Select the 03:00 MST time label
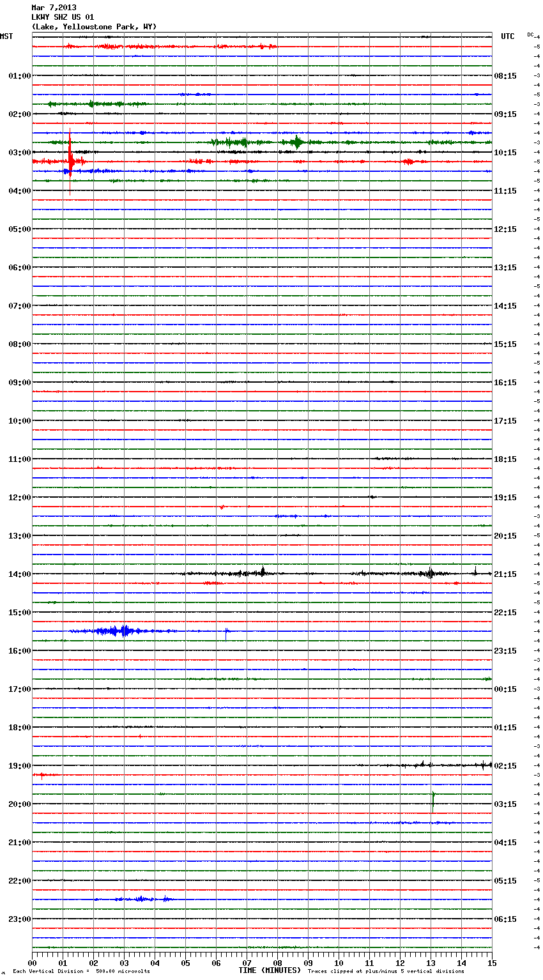Image resolution: width=543 pixels, height=980 pixels. [x=20, y=153]
